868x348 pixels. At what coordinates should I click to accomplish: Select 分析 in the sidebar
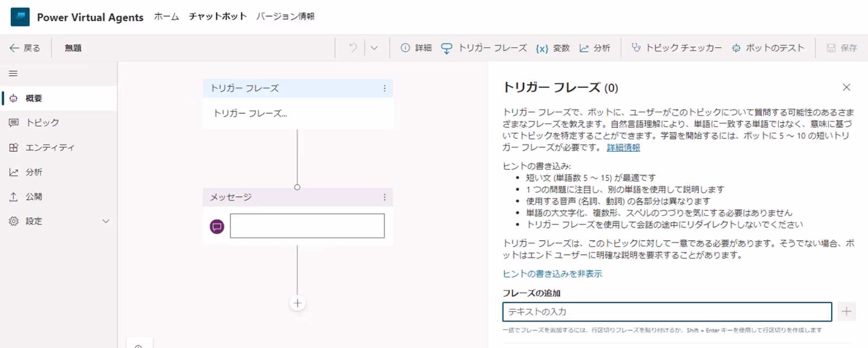click(x=59, y=172)
